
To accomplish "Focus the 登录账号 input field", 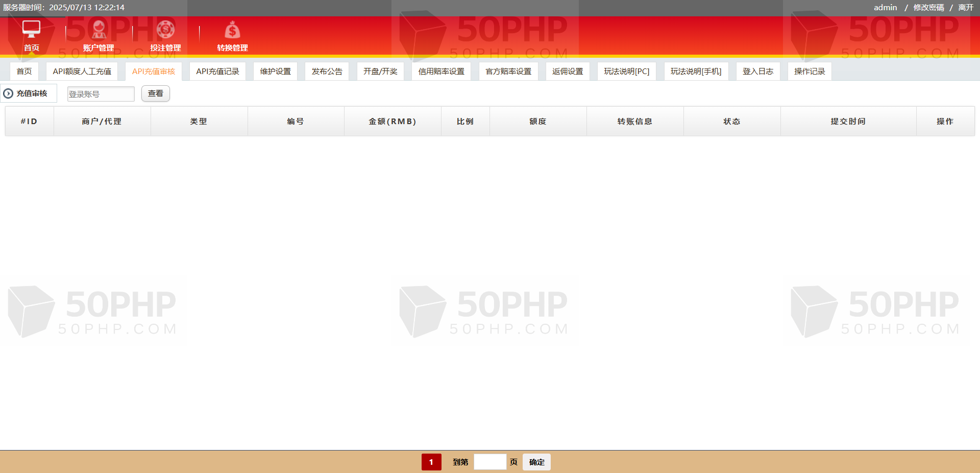I will (101, 94).
